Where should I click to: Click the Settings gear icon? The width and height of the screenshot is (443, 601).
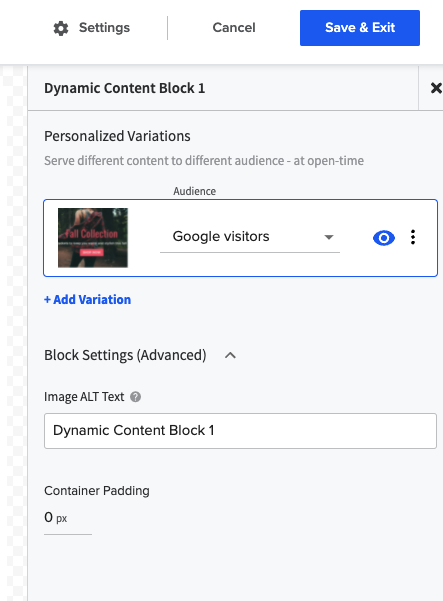[x=61, y=28]
